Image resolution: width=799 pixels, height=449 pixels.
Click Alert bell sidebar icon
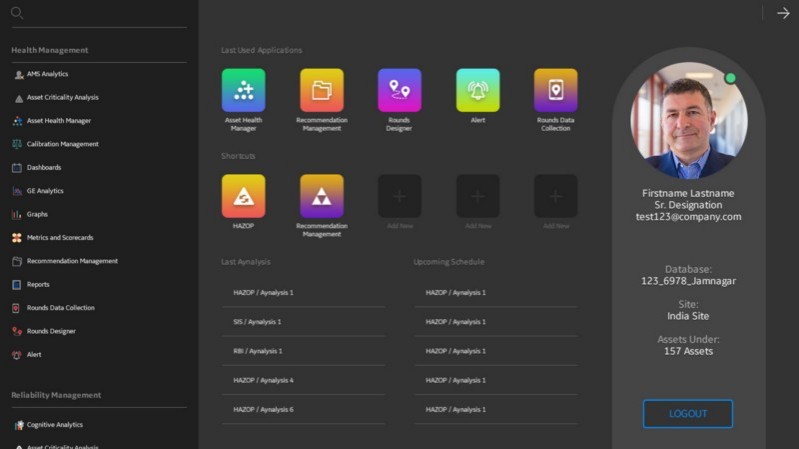coord(17,355)
